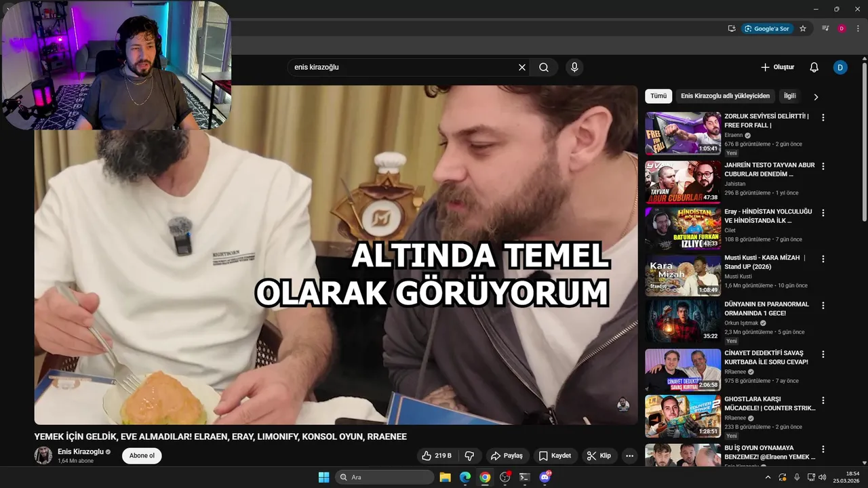Open OBS Studio from taskbar
The image size is (868, 488).
click(505, 477)
